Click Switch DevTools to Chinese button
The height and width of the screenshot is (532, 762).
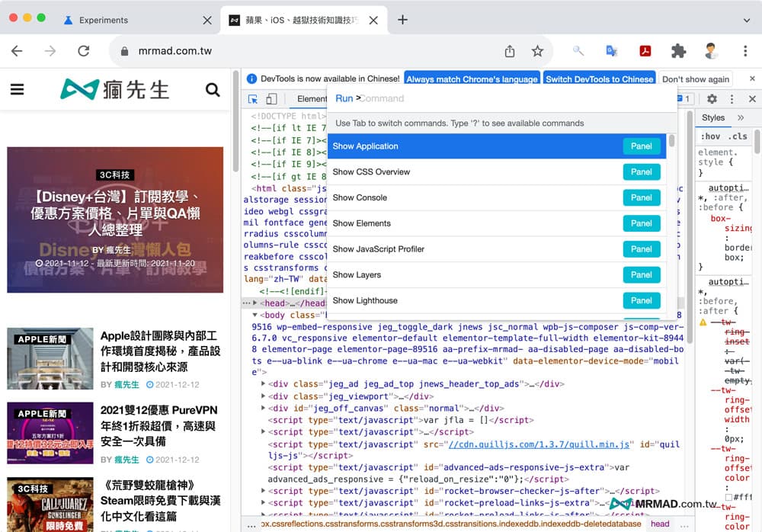(x=599, y=79)
